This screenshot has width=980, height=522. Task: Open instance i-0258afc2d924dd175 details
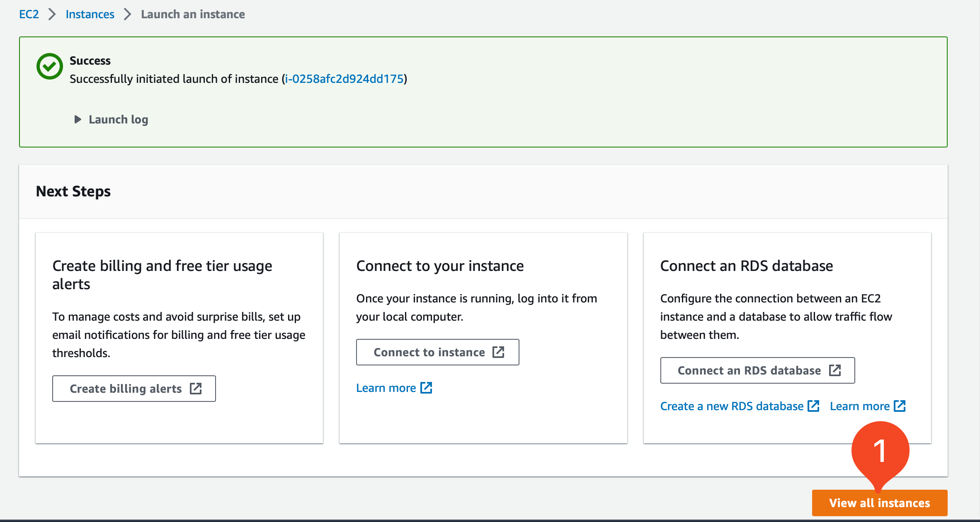tap(344, 79)
